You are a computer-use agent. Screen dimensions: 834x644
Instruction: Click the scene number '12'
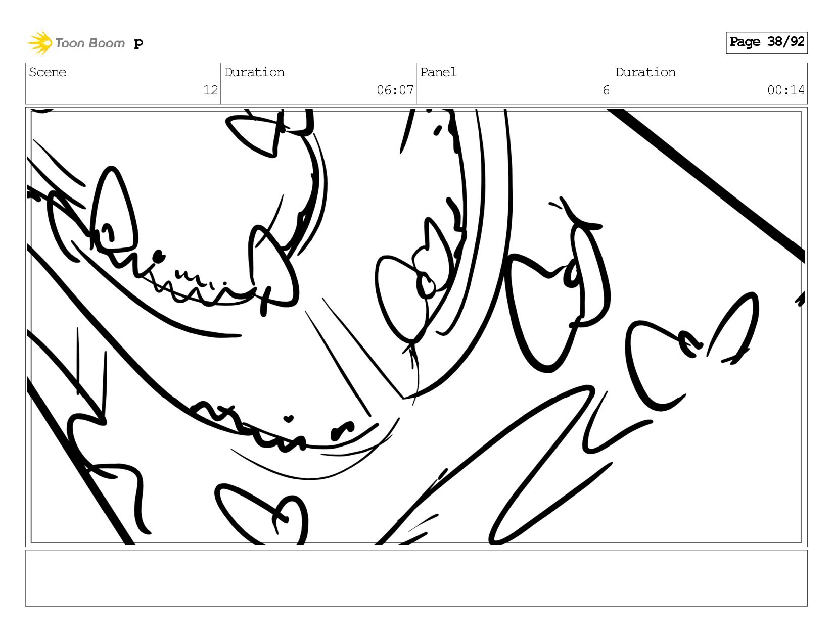click(x=210, y=90)
